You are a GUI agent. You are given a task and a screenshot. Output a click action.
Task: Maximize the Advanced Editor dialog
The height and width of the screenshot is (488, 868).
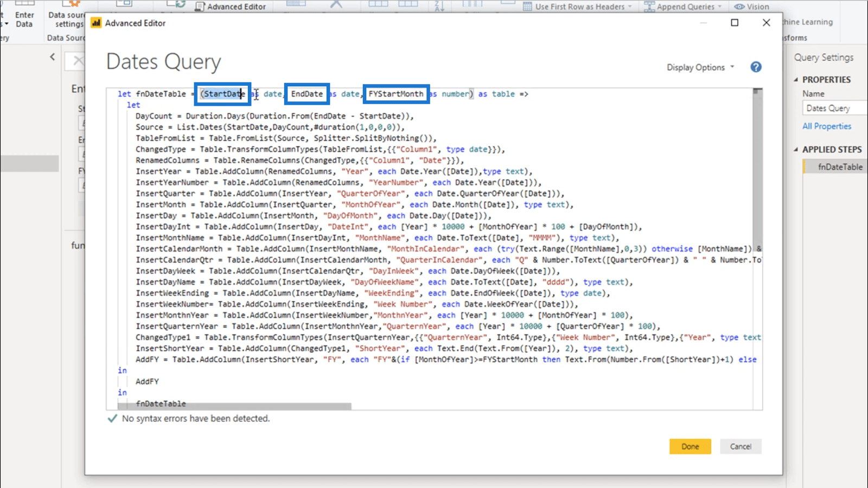[x=735, y=23]
